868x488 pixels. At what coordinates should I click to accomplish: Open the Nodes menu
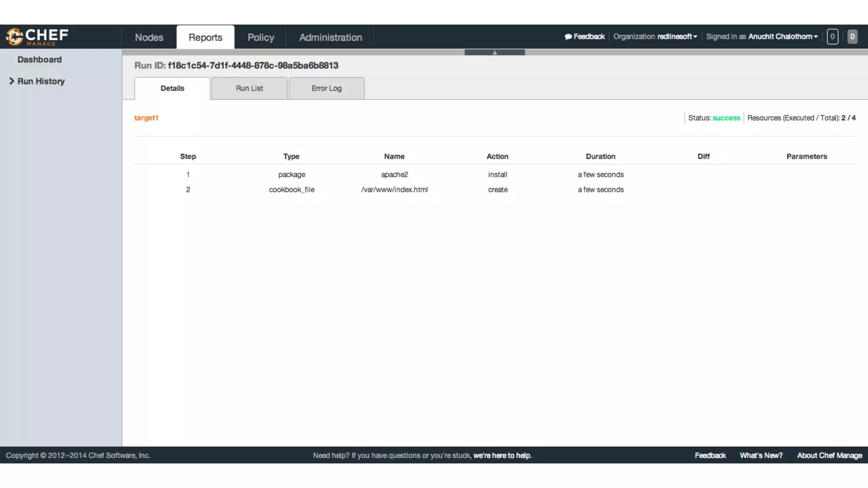(149, 37)
